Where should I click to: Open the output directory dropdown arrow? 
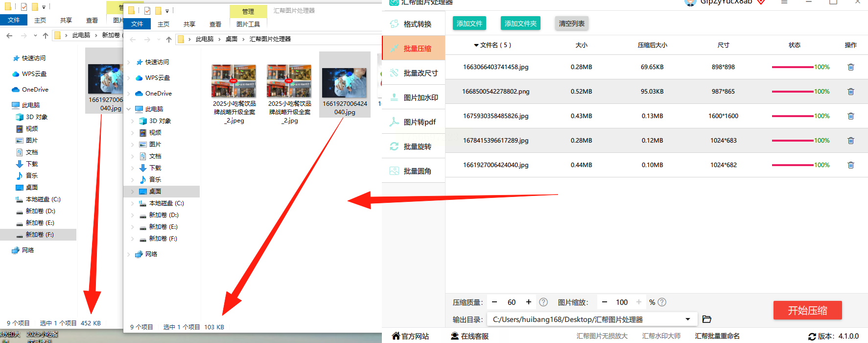[688, 319]
